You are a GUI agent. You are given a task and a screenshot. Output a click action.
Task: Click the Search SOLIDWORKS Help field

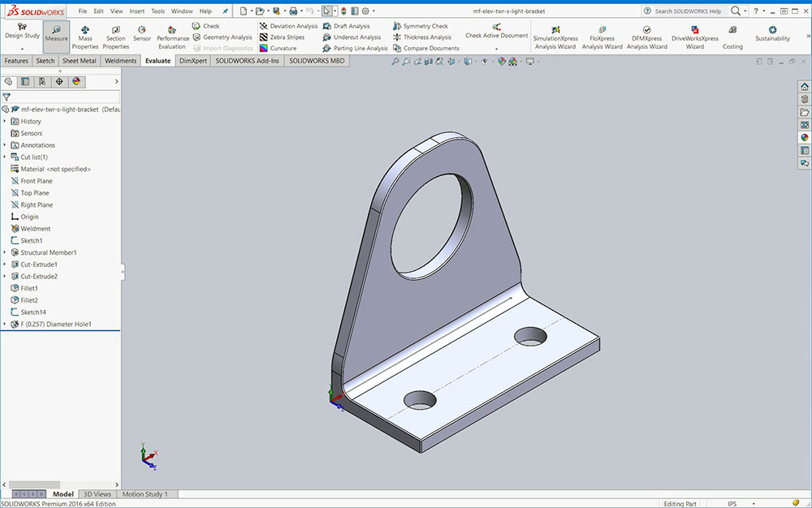[687, 11]
